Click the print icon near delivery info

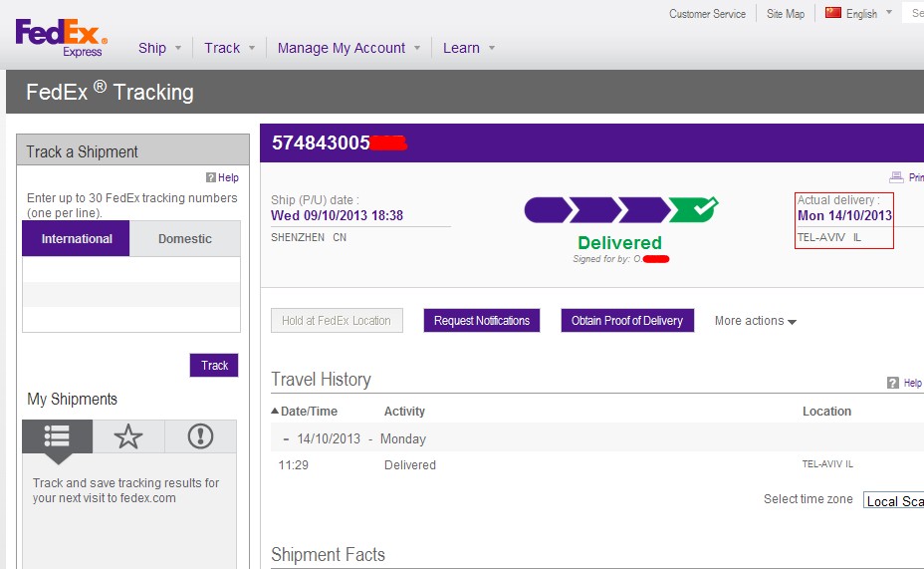pos(896,177)
